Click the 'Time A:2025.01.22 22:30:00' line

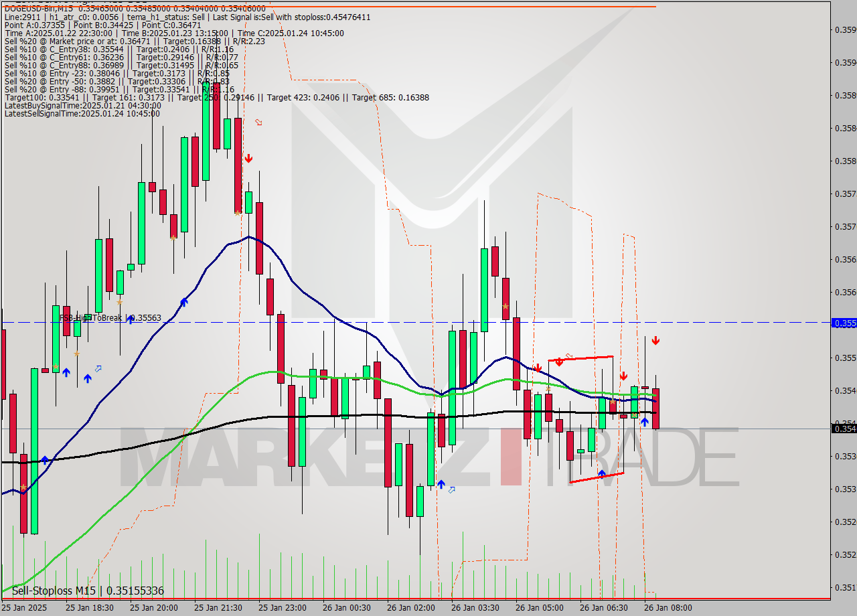point(174,33)
